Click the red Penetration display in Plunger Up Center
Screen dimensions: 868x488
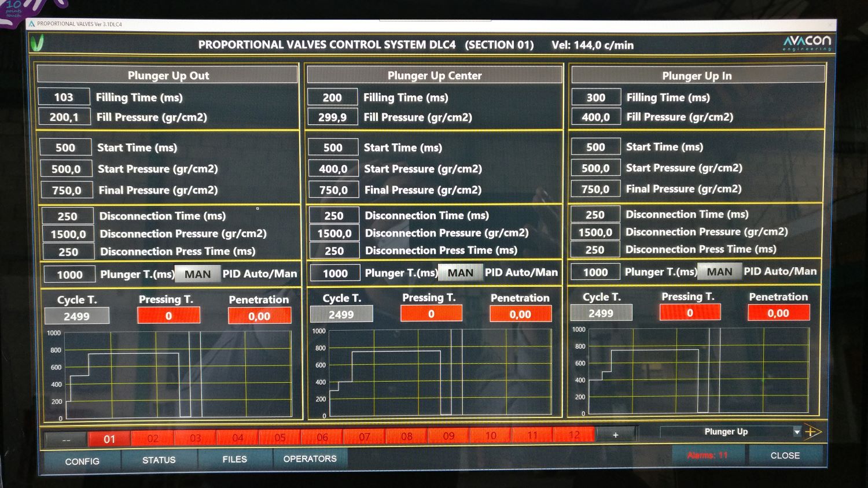point(520,313)
